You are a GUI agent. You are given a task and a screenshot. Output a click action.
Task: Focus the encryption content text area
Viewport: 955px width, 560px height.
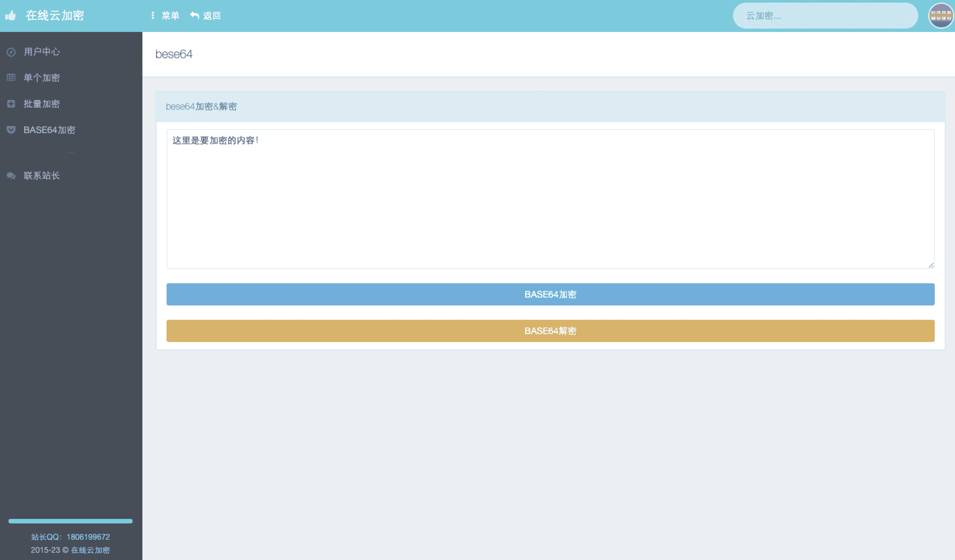point(550,199)
